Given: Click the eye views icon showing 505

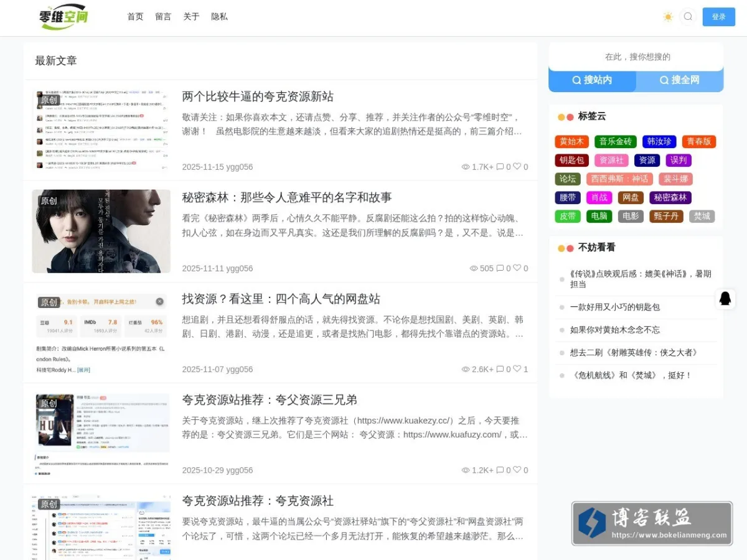Looking at the screenshot, I should pyautogui.click(x=474, y=268).
